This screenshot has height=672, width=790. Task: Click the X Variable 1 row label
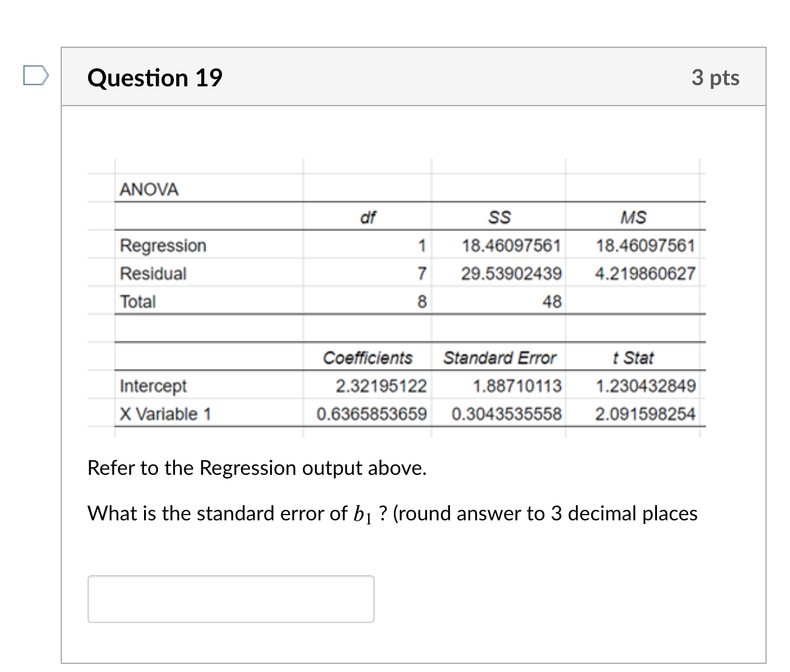pyautogui.click(x=165, y=414)
